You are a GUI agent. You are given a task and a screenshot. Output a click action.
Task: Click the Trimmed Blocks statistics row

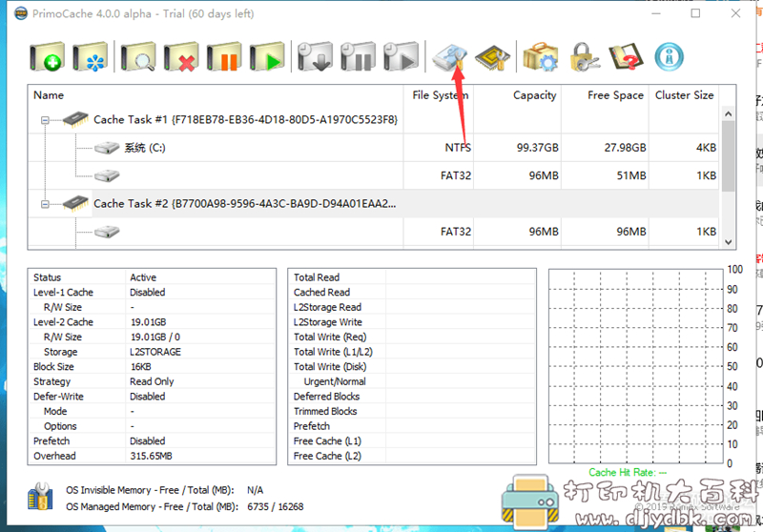click(412, 412)
